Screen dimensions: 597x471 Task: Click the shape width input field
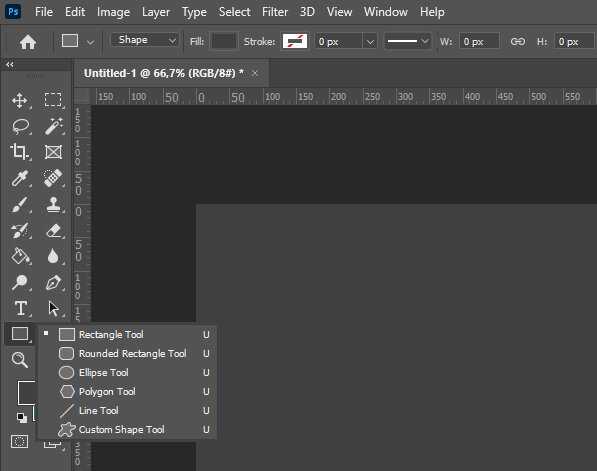pyautogui.click(x=479, y=42)
